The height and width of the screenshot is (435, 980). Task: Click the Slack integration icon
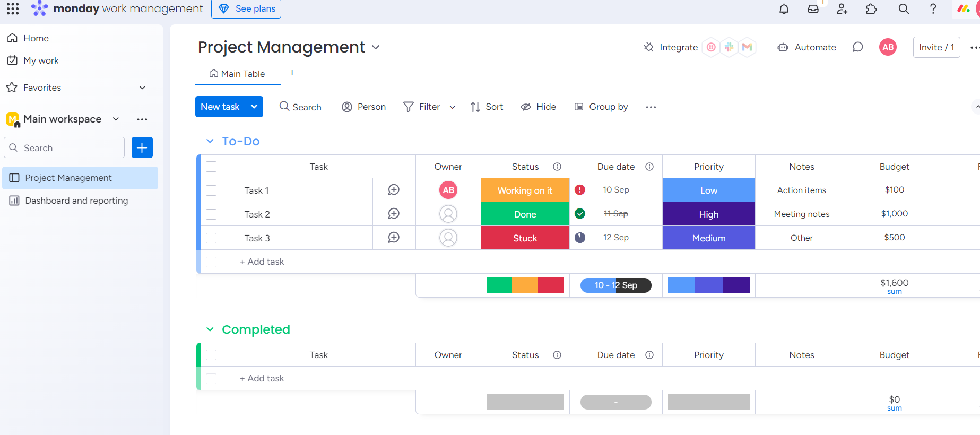(x=729, y=47)
